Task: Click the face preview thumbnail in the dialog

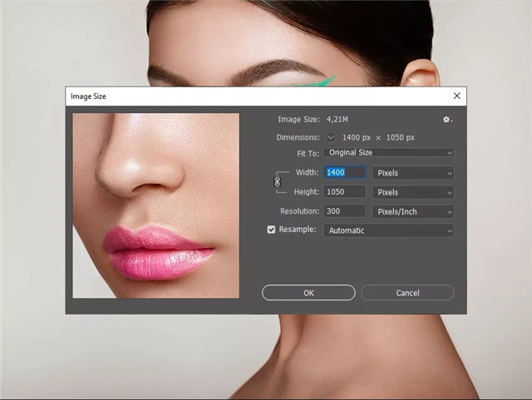Action: click(x=155, y=205)
